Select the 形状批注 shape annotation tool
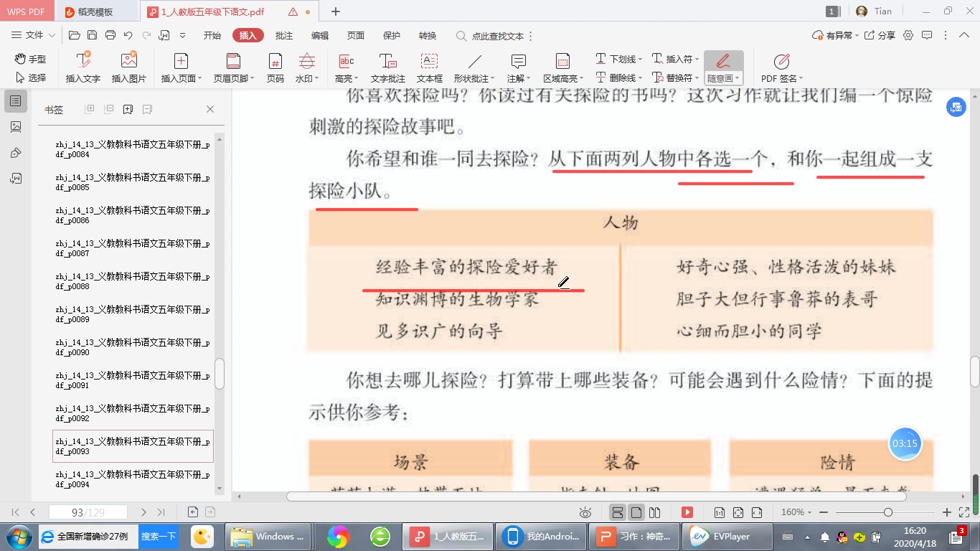 click(473, 68)
